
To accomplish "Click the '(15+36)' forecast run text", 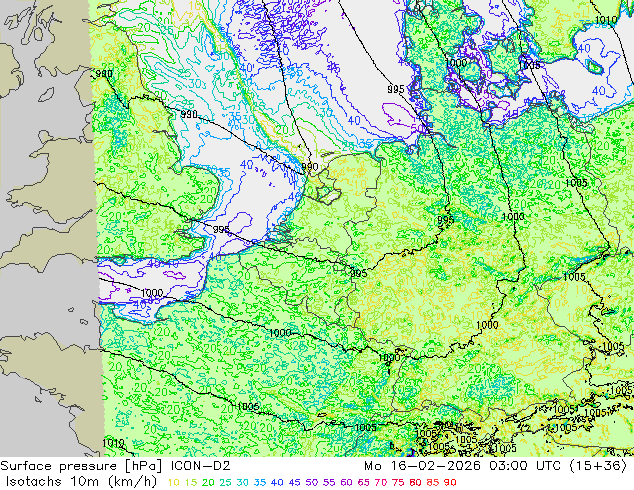I will click(x=598, y=466).
